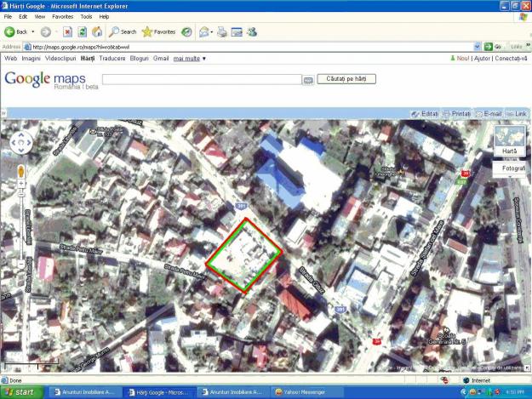The image size is (532, 399).
Task: Click the Bloguri link
Action: tap(140, 59)
